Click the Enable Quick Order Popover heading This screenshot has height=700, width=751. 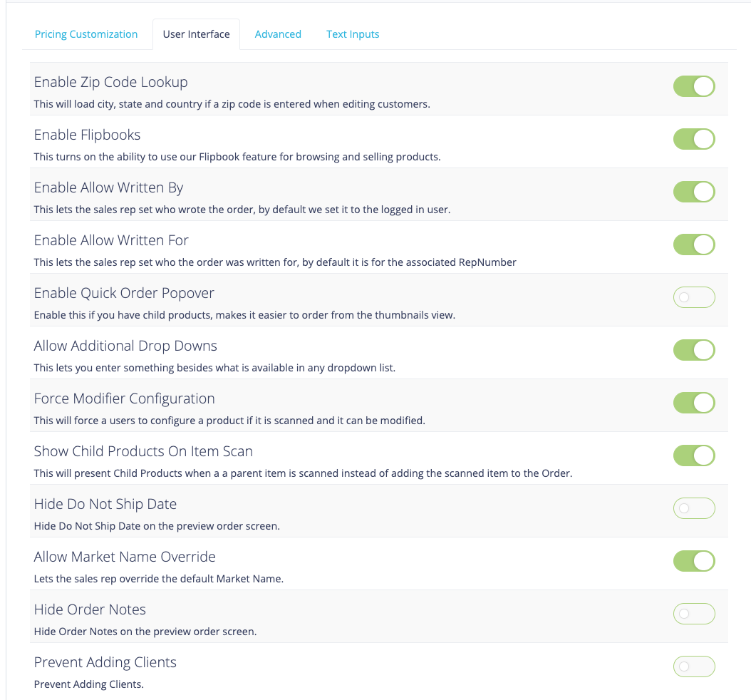tap(124, 293)
